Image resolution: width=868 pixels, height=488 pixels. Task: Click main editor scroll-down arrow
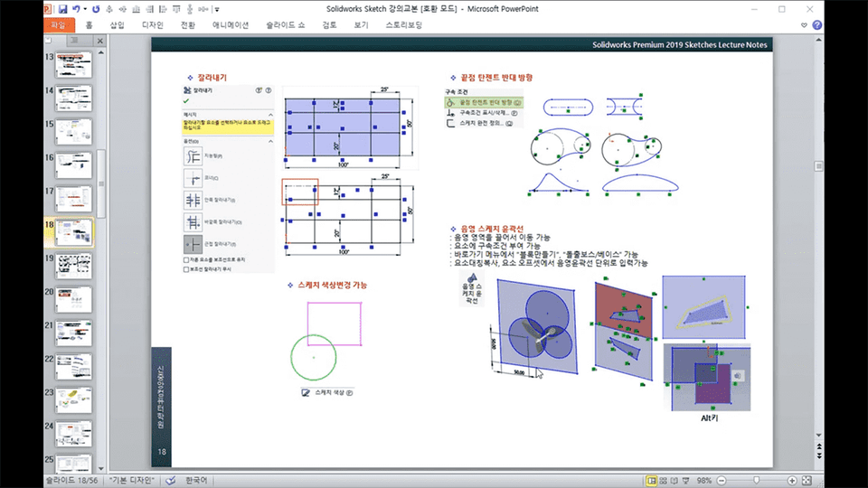pyautogui.click(x=819, y=436)
